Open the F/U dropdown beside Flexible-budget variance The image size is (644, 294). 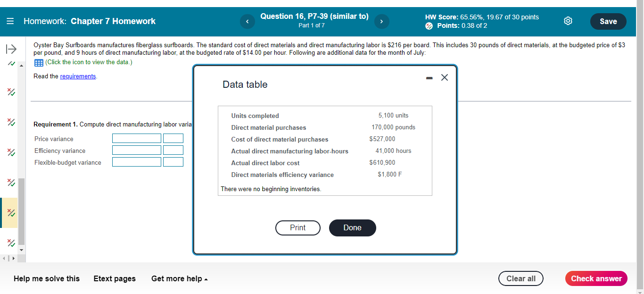[x=173, y=161]
